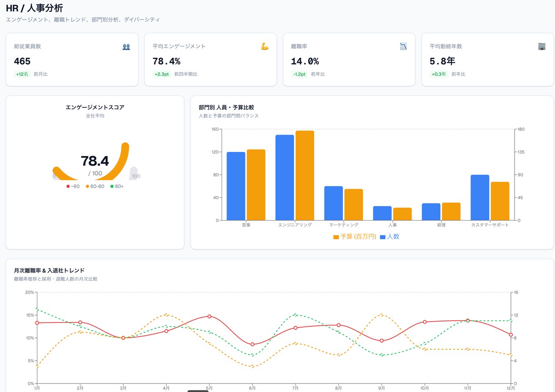Click the people icon on the 総従業員数 card
The height and width of the screenshot is (392, 555).
(126, 46)
